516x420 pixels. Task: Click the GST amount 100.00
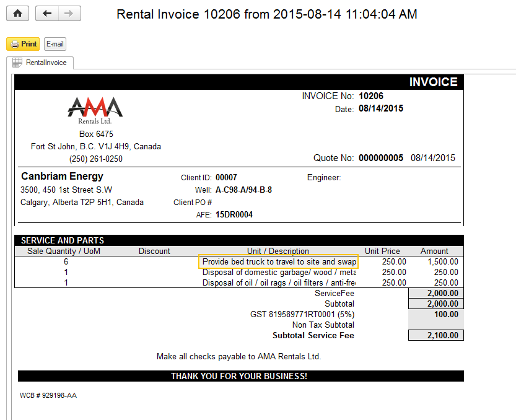(x=446, y=314)
